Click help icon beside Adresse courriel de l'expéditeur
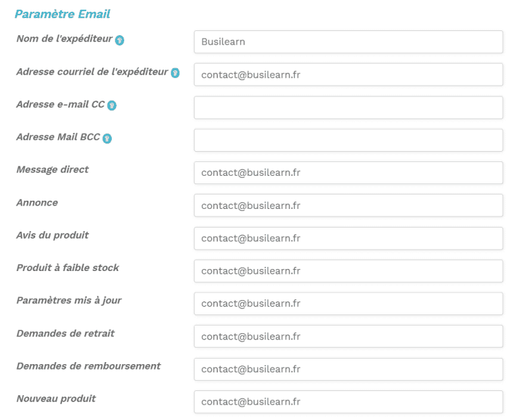The height and width of the screenshot is (420, 516). pyautogui.click(x=175, y=72)
